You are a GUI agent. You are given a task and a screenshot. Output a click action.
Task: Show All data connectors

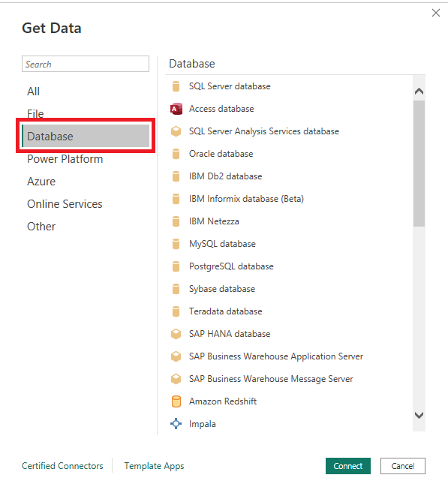[33, 92]
